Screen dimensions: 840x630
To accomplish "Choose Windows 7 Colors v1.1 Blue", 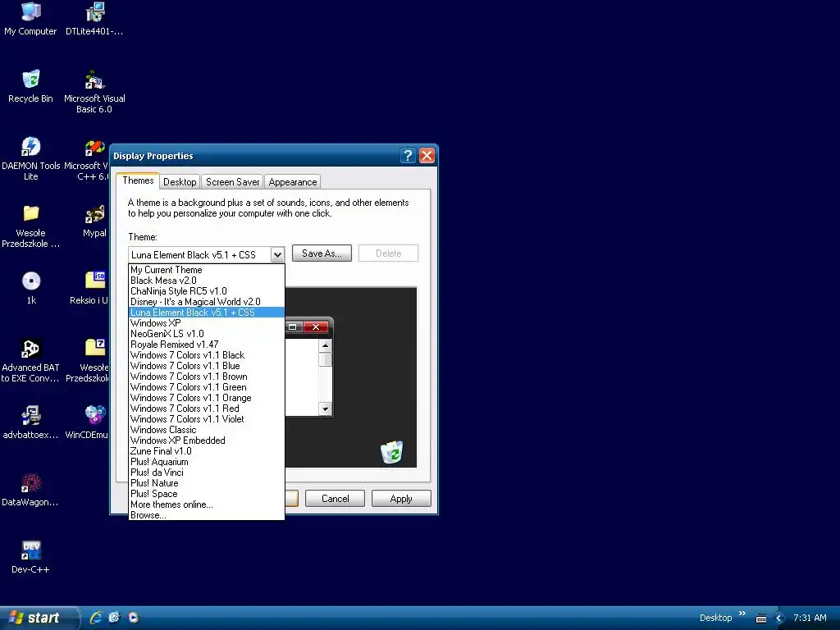I will coord(207,366).
